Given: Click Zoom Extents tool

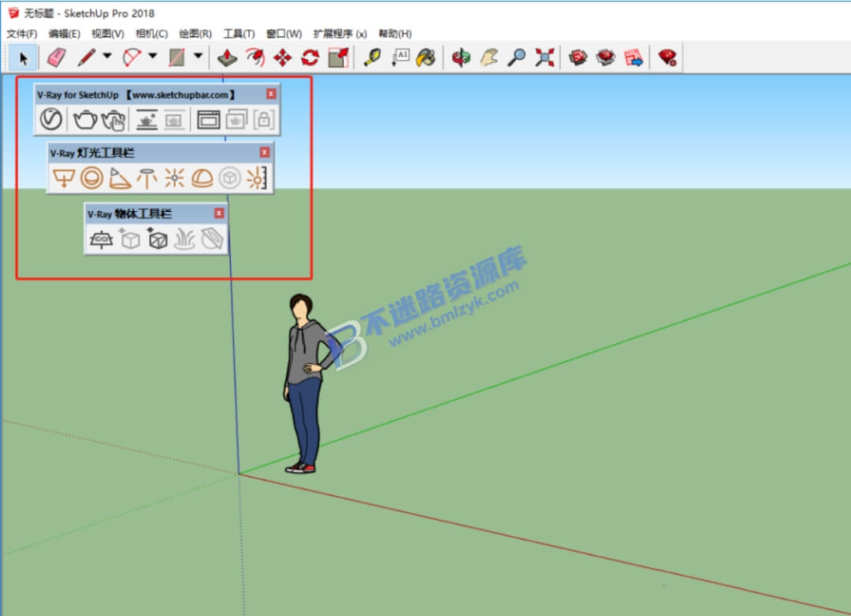Looking at the screenshot, I should click(x=544, y=58).
